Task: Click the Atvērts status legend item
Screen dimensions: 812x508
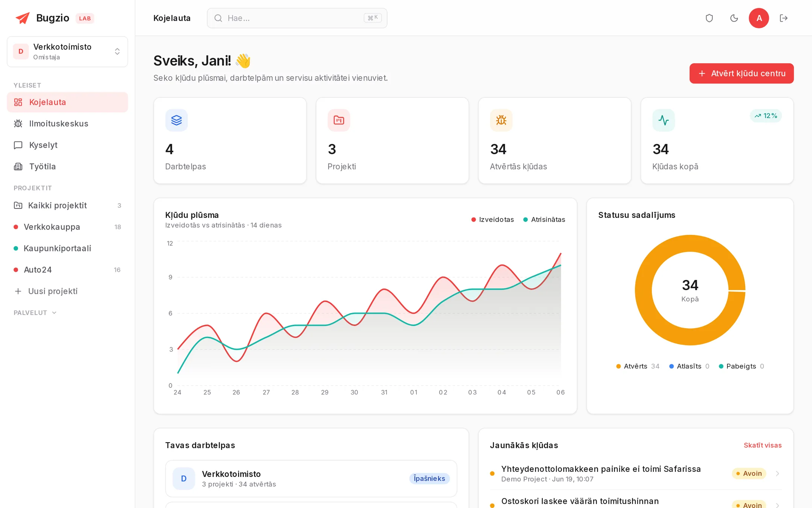Action: pyautogui.click(x=638, y=366)
